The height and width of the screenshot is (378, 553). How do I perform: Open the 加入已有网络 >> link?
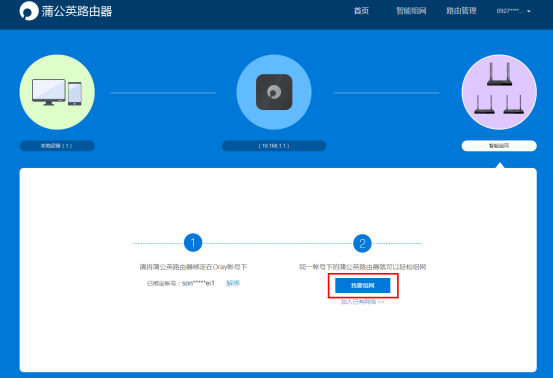pyautogui.click(x=362, y=302)
